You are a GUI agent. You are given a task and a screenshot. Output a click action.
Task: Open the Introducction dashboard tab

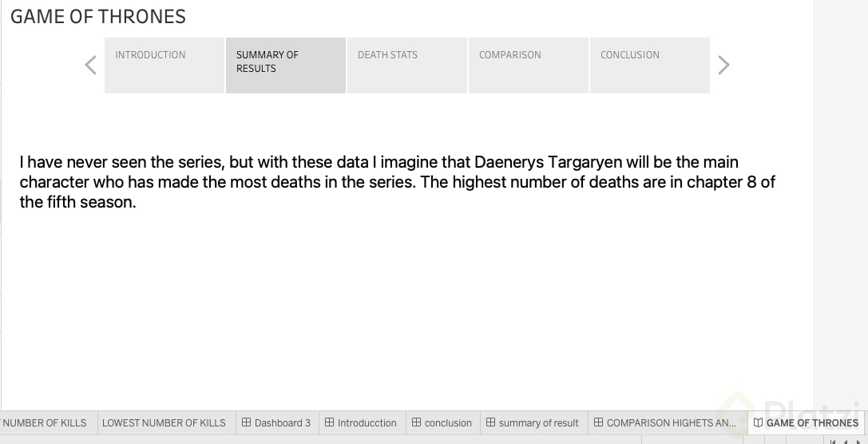[362, 423]
